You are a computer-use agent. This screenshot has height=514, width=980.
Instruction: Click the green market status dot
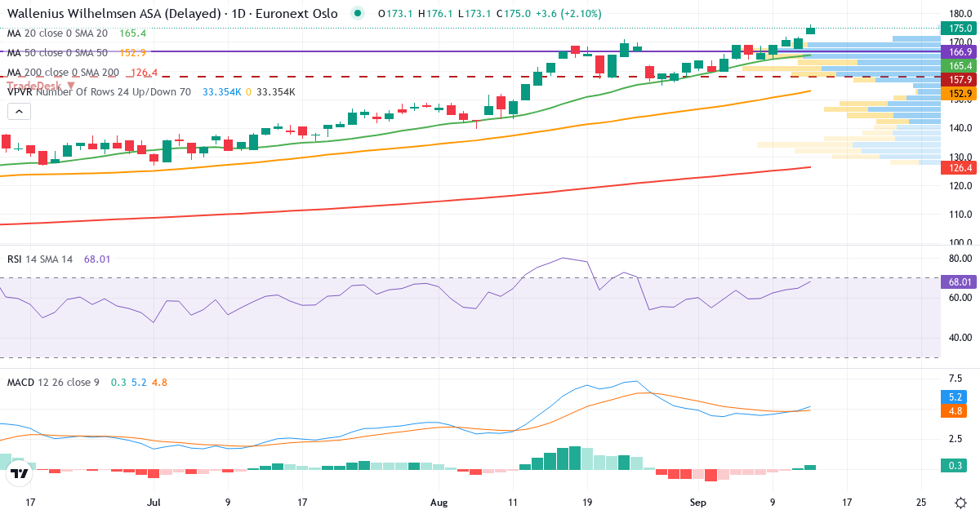tap(357, 13)
